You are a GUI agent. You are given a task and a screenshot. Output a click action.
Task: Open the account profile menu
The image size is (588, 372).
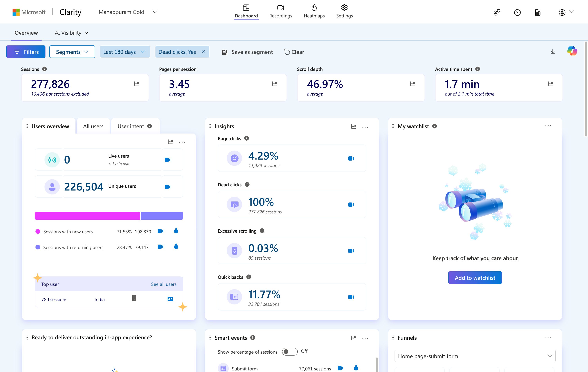coord(566,12)
